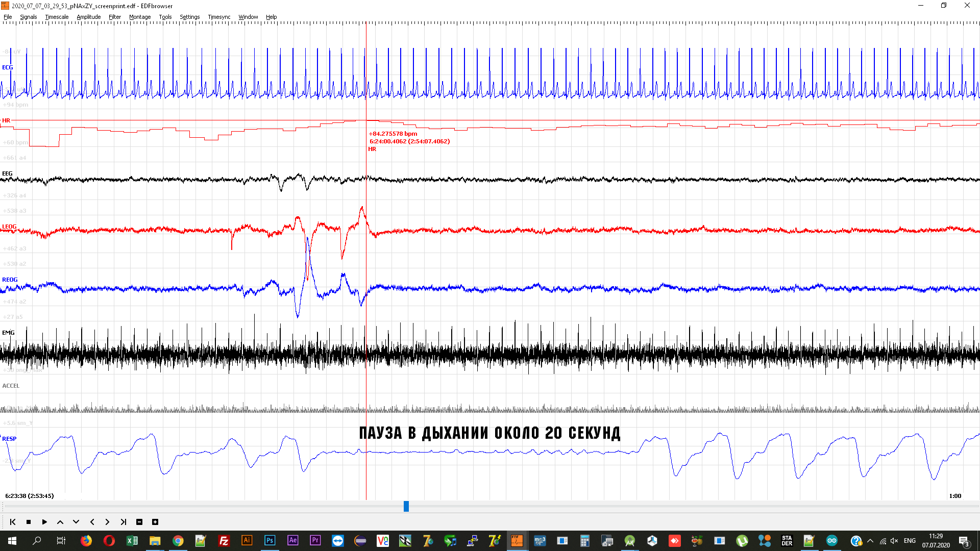Launch Eclipse from the taskbar

coord(360,541)
